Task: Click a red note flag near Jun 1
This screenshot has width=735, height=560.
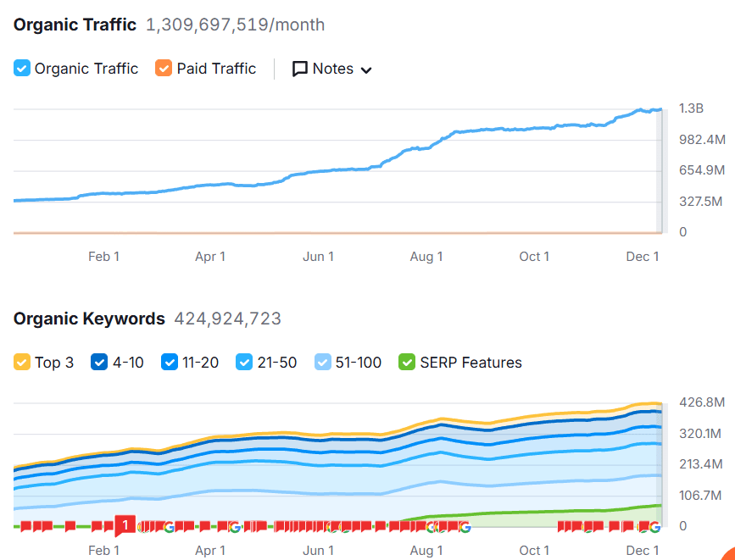Action: pyautogui.click(x=319, y=526)
